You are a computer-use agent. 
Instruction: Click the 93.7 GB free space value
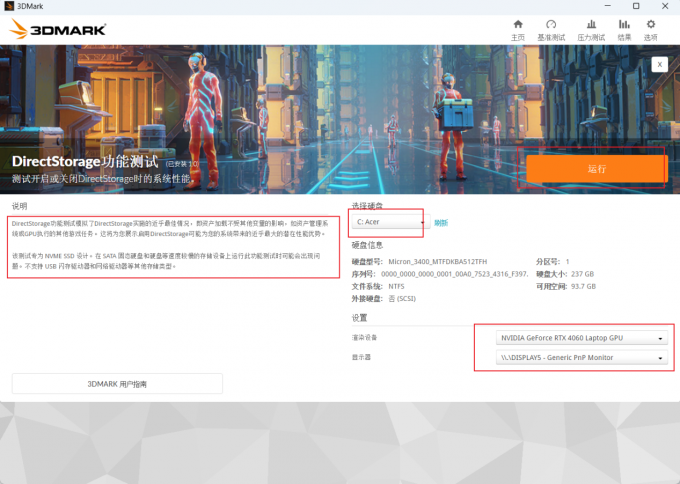point(583,286)
